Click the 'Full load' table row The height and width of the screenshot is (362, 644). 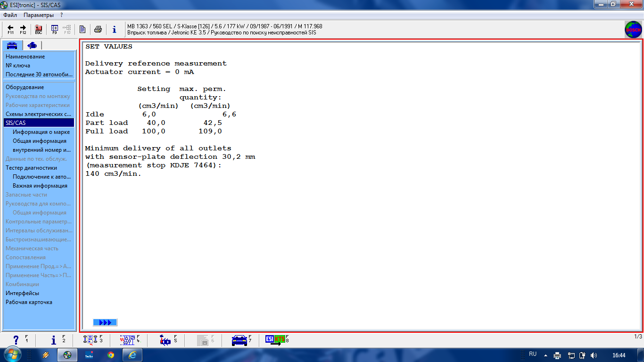(x=154, y=132)
